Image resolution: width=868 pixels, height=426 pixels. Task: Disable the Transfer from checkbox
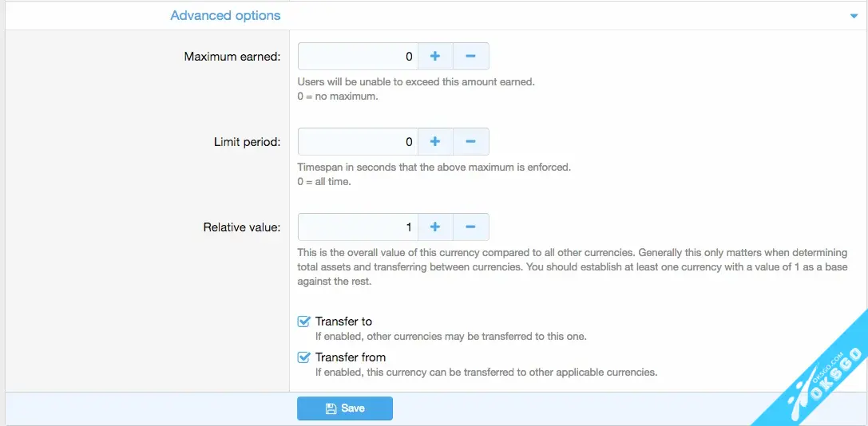click(x=303, y=357)
